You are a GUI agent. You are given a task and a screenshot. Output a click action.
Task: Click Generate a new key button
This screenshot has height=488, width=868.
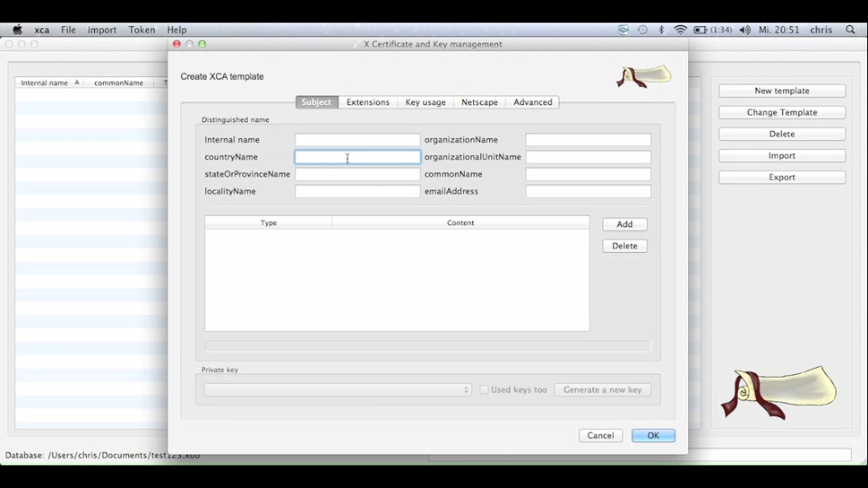point(602,389)
